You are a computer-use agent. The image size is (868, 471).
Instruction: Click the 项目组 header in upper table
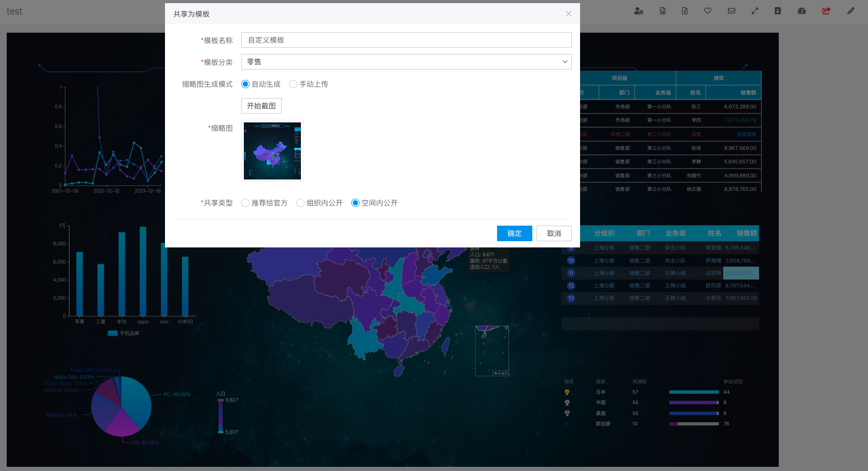pyautogui.click(x=619, y=78)
